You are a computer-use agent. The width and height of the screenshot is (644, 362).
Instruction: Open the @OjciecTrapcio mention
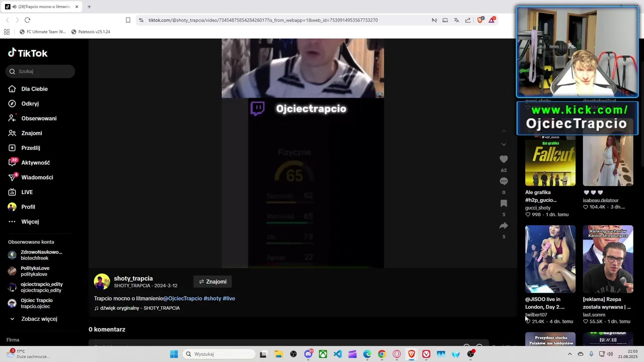click(183, 299)
